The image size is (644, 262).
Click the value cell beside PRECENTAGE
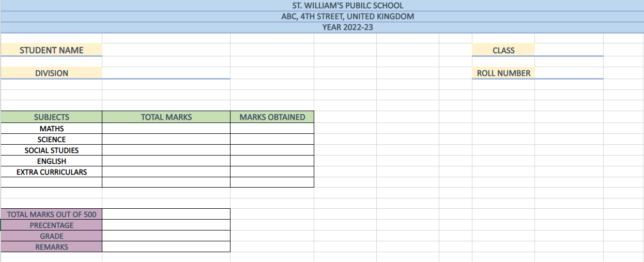pos(166,225)
